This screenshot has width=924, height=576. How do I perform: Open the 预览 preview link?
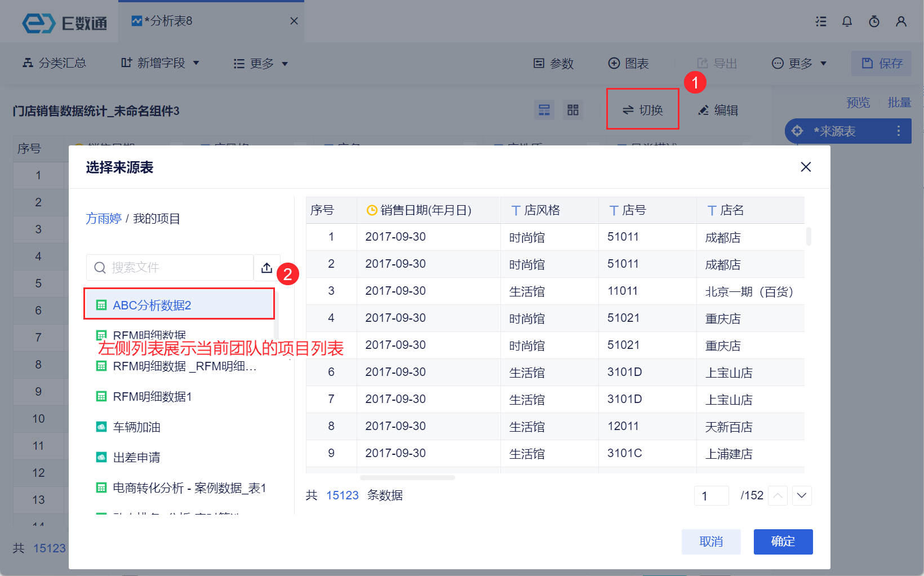coord(858,103)
